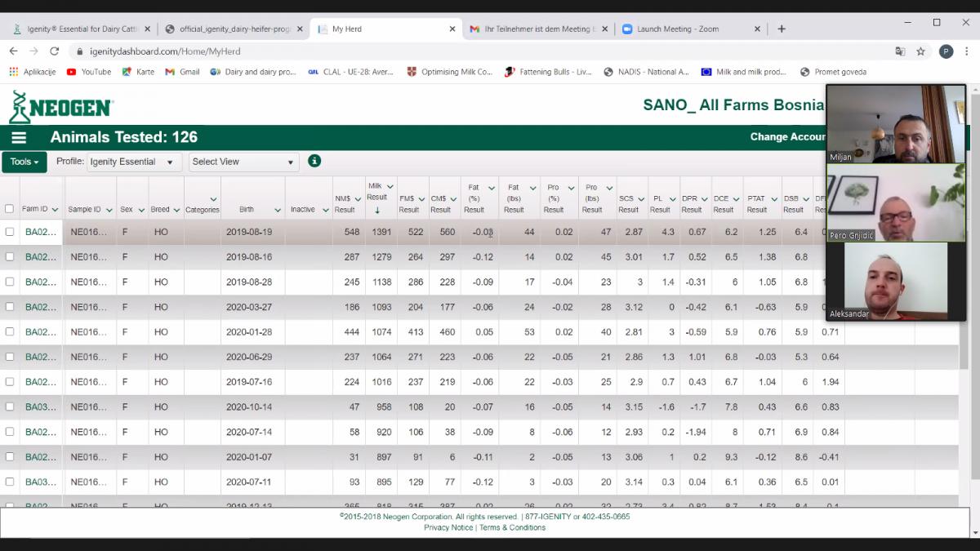Click the green info icon beside Select View
Screen dimensions: 980x551
[x=314, y=161]
